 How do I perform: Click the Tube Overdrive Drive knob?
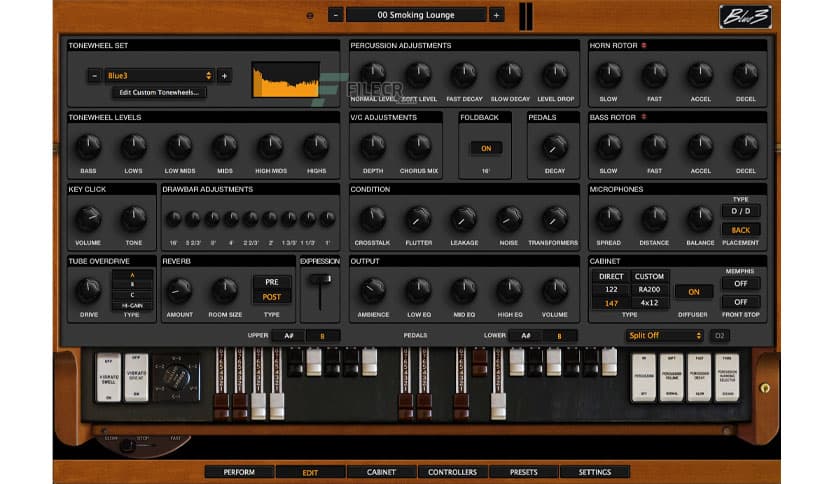88,291
